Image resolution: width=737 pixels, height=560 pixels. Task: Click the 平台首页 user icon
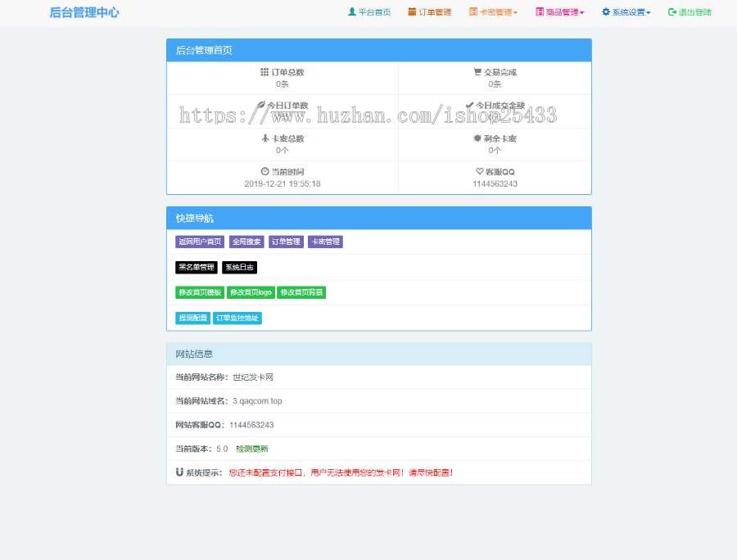click(351, 11)
